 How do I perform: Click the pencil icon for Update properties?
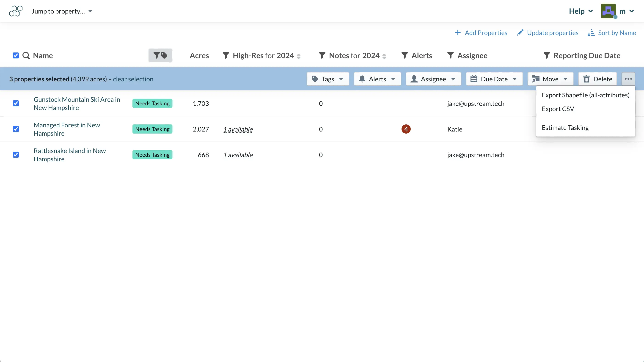[x=520, y=33]
